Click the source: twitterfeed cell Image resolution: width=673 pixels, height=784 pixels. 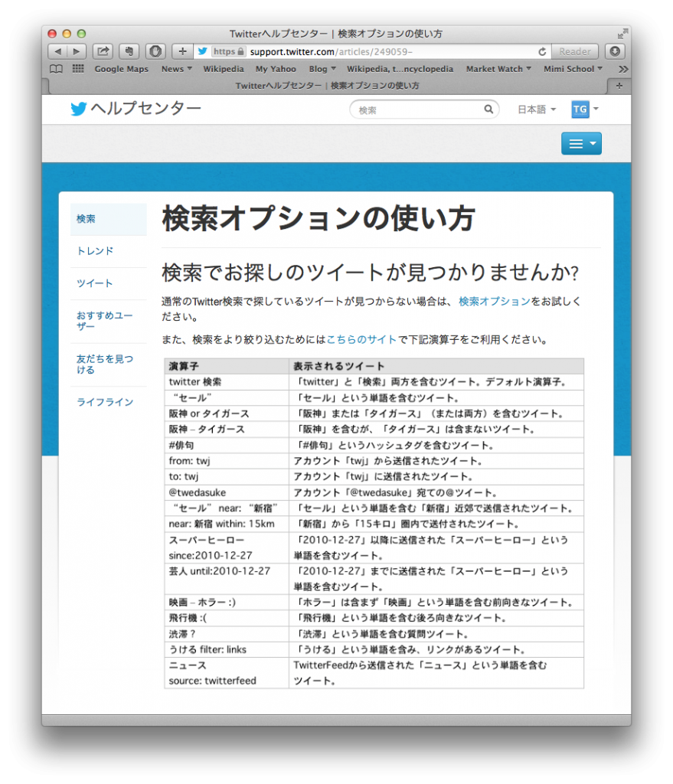click(x=227, y=673)
